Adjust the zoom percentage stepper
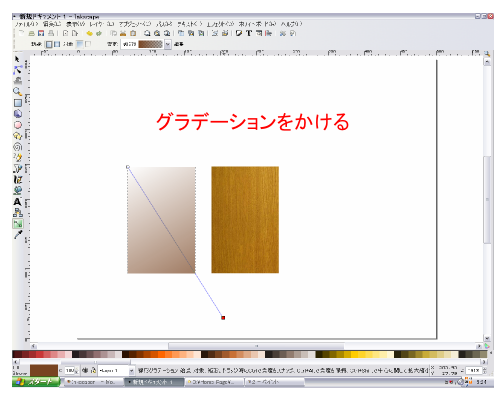 (486, 370)
